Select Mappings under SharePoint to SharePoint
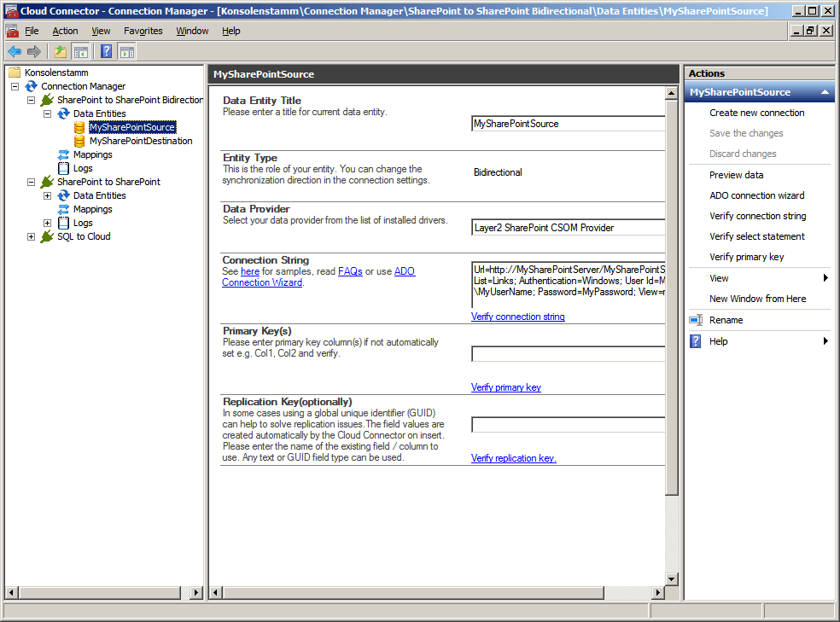This screenshot has width=840, height=622. (93, 209)
